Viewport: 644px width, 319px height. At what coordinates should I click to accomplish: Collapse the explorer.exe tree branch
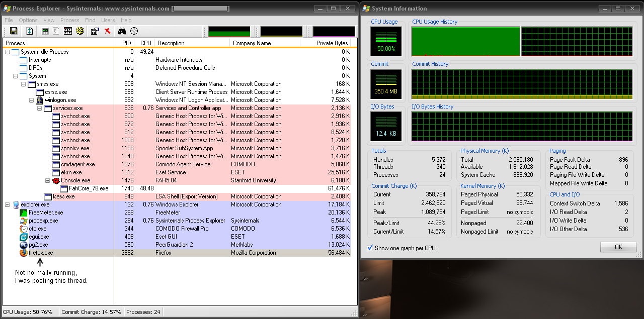(7, 204)
